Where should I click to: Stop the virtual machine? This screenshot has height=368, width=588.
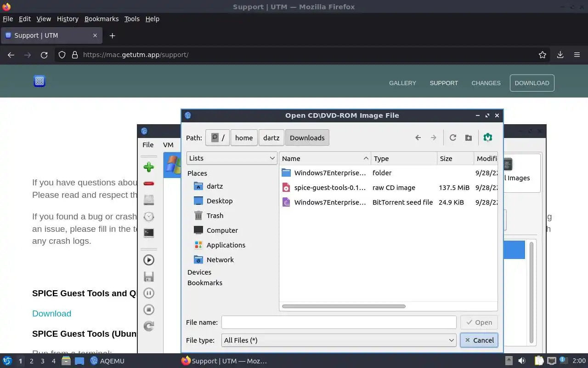point(148,310)
